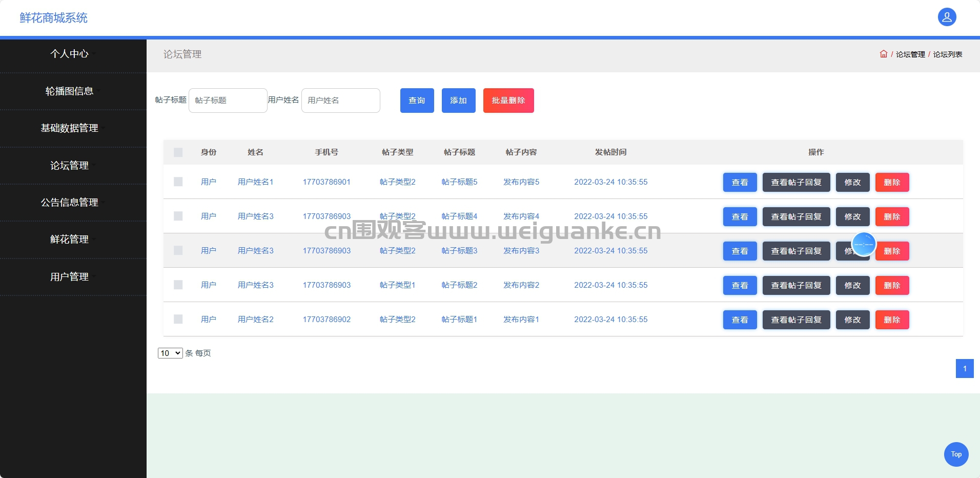Check the row for 帖子标题2

178,285
